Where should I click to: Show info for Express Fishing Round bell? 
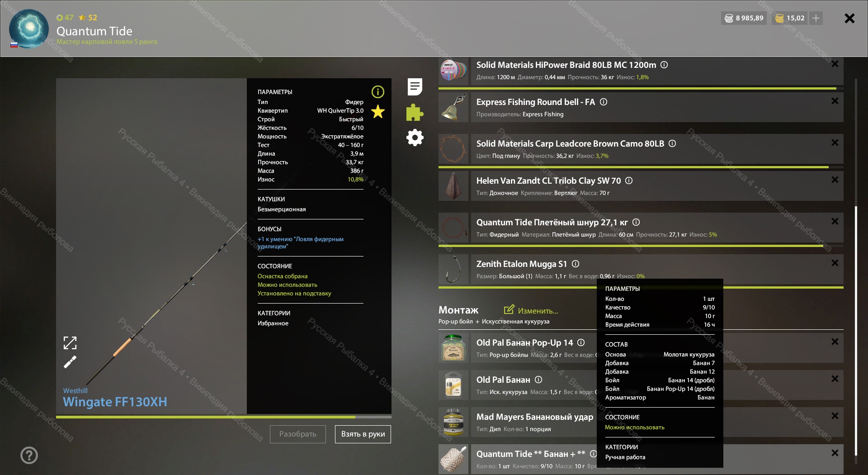point(604,102)
